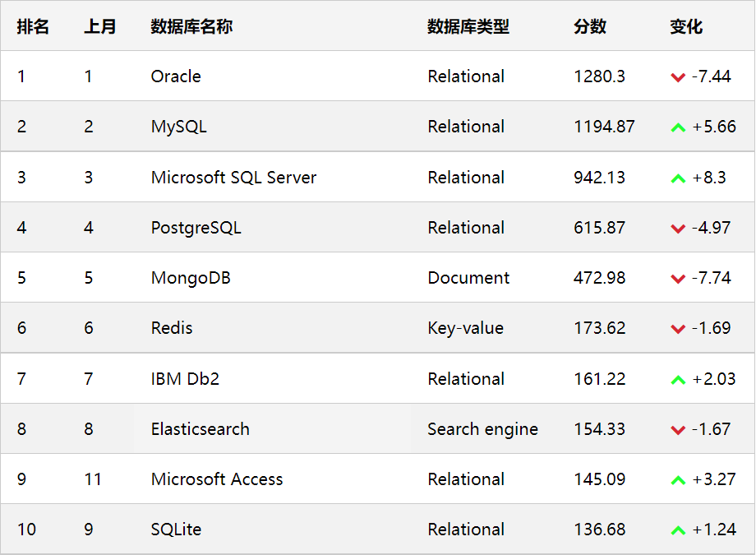Click the red down arrow beside -4.97

[x=678, y=229]
